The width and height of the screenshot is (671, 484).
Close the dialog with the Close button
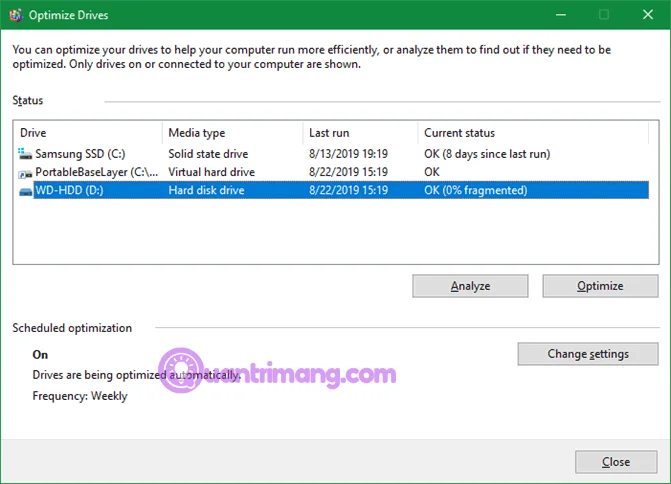point(616,462)
